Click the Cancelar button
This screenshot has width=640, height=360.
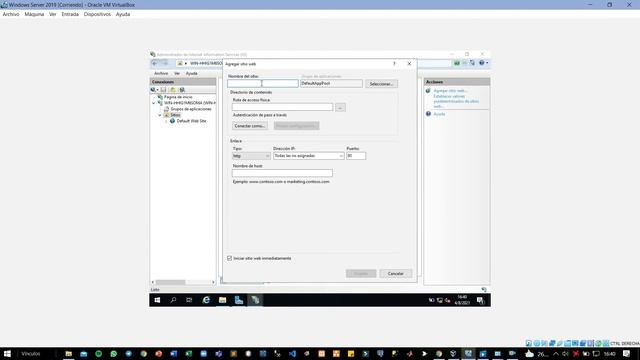coord(396,273)
